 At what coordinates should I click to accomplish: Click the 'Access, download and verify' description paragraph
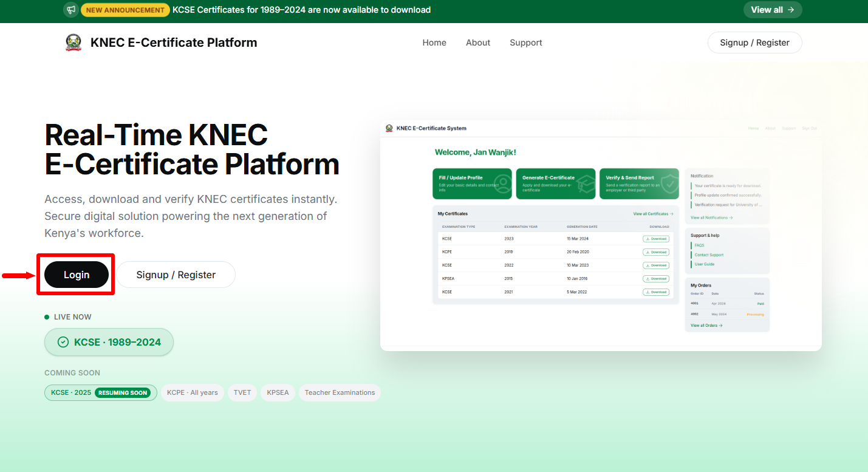(191, 216)
